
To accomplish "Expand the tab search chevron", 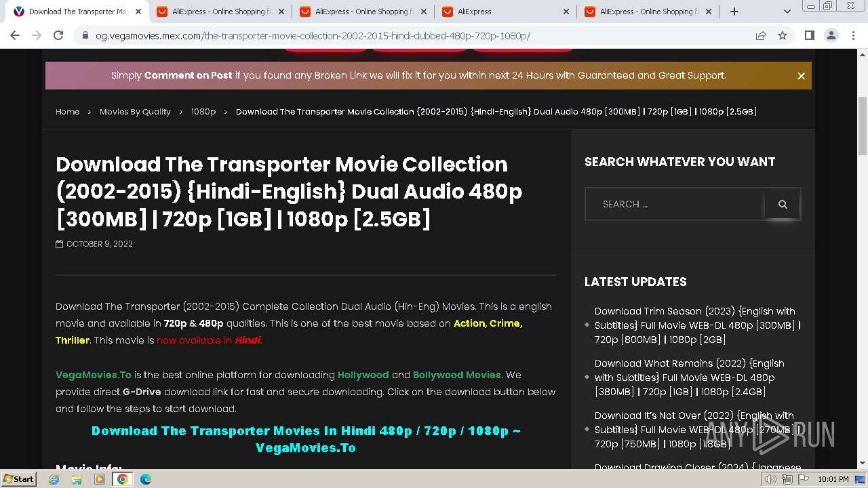I will (x=787, y=12).
